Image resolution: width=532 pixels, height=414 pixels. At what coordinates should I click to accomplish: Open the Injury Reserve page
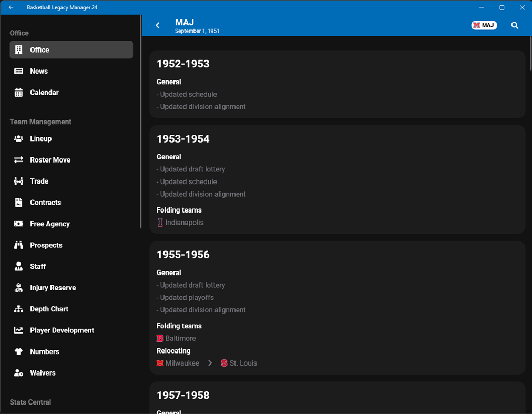(x=71, y=288)
